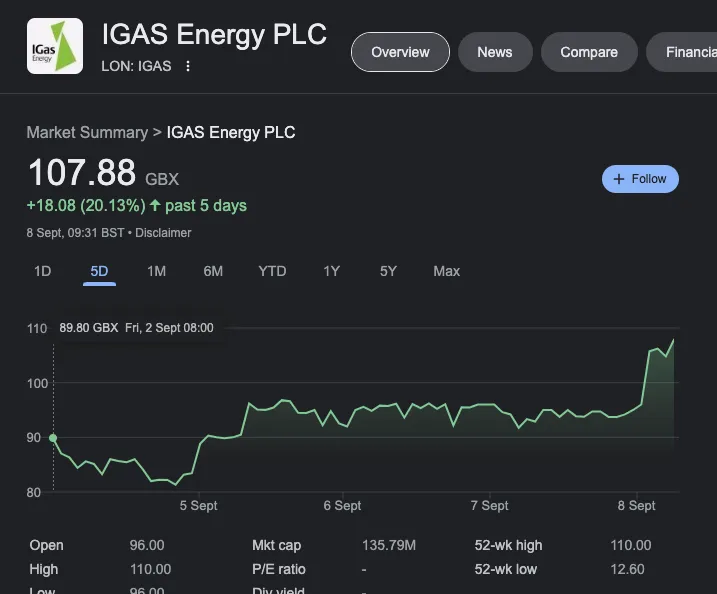
Task: Show the 5Y chart range
Action: [388, 271]
